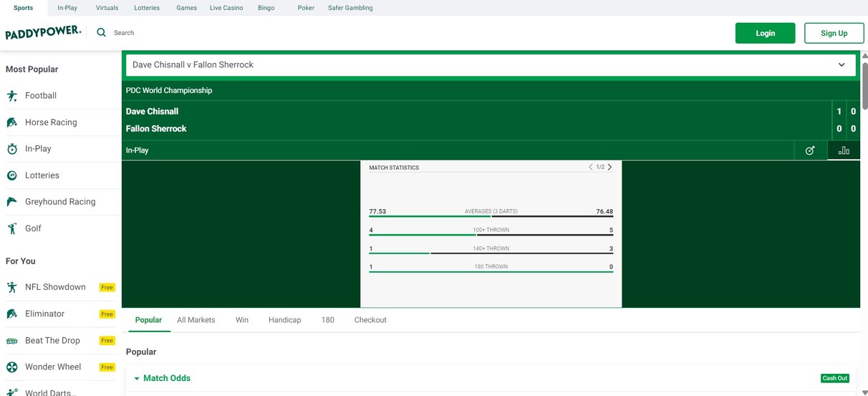Viewport: 868px width, 396px height.
Task: Click the Match Statistics heading
Action: pos(394,168)
